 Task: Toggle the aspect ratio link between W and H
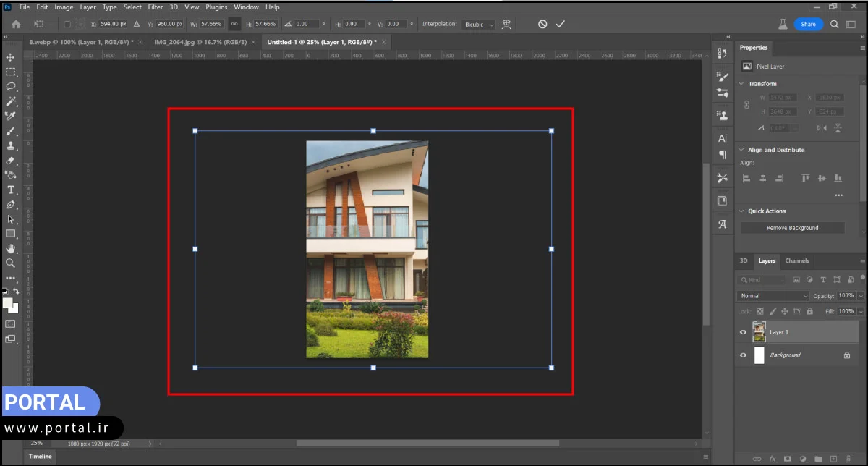[234, 24]
